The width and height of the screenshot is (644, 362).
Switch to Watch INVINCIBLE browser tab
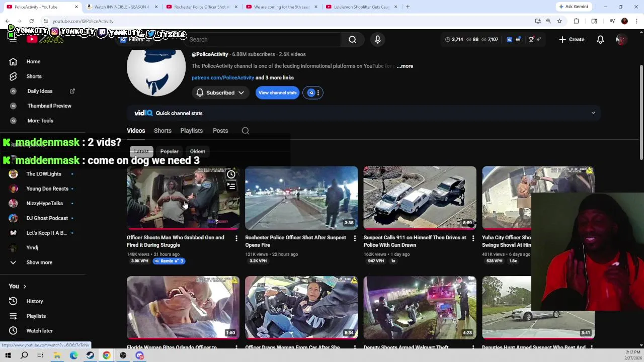point(121,7)
